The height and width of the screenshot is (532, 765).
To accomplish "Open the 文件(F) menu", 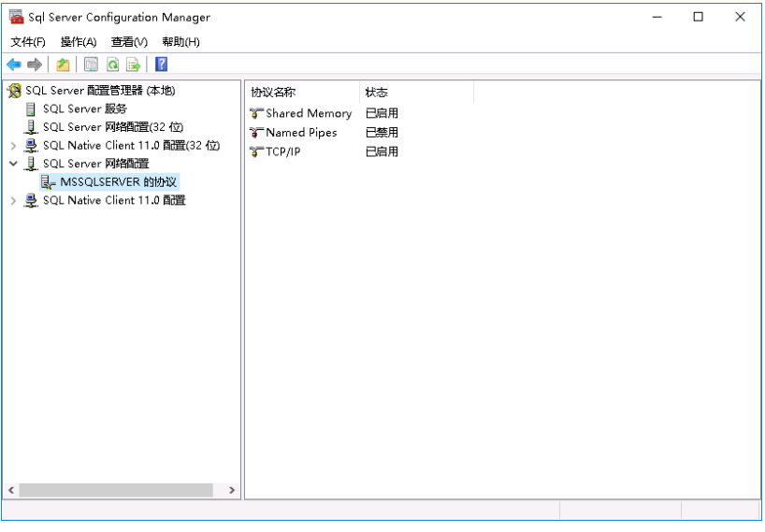I will click(28, 42).
